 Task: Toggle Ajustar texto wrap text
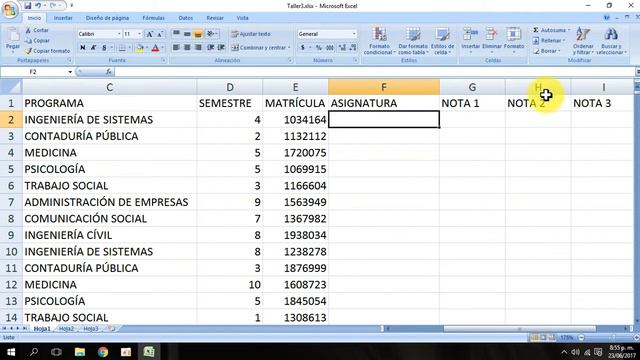click(x=251, y=34)
